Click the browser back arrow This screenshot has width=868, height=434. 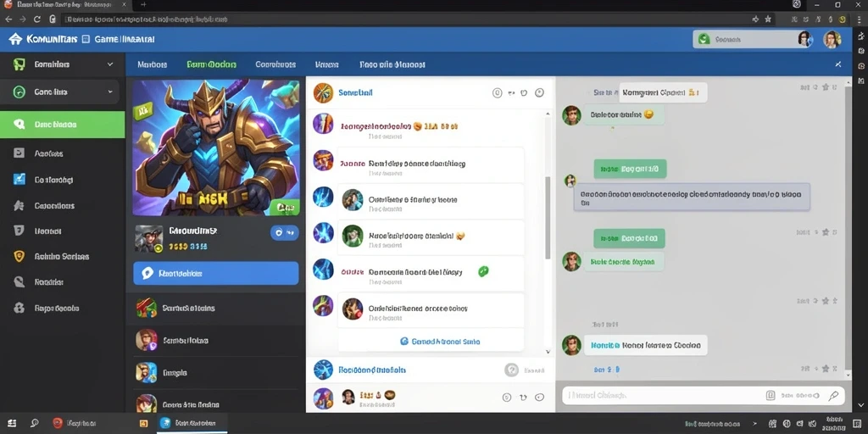click(8, 19)
